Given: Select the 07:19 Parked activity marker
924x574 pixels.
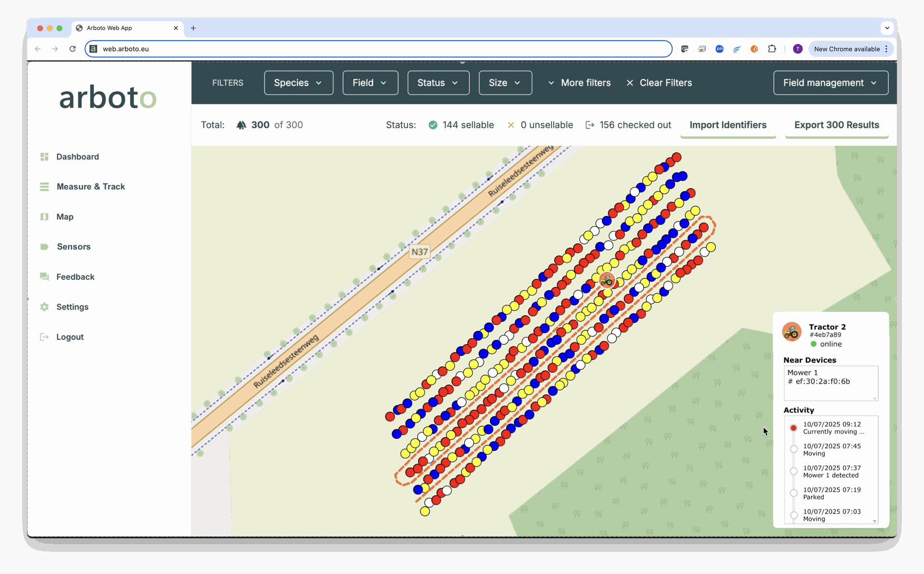Looking at the screenshot, I should click(x=794, y=493).
